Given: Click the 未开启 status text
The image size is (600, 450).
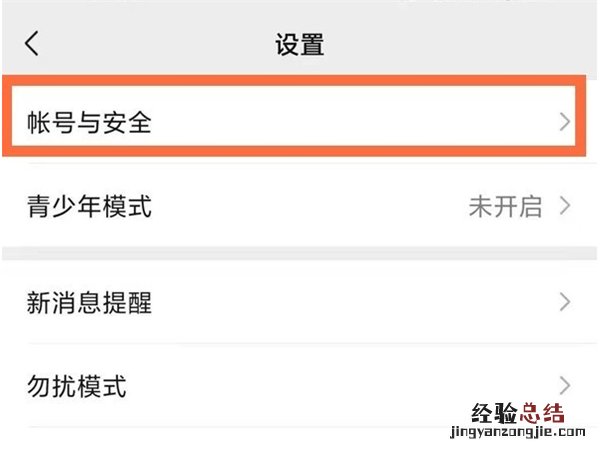Looking at the screenshot, I should coord(505,207).
